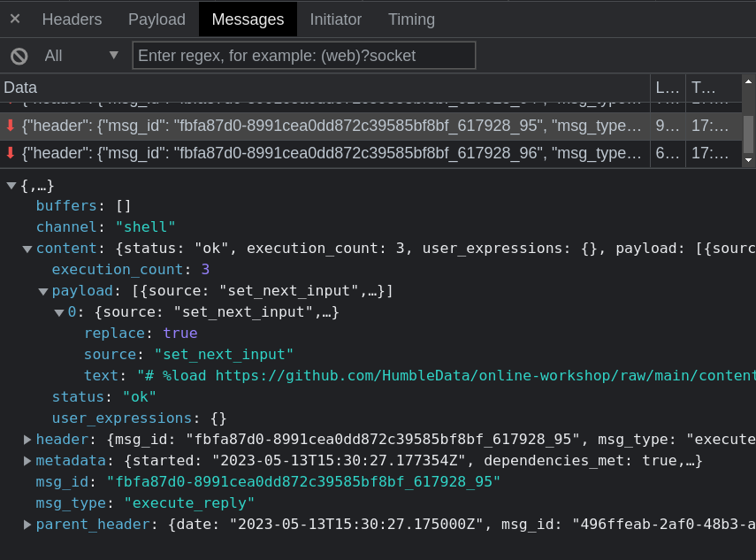
Task: Collapse the payload array
Action: 42,290
